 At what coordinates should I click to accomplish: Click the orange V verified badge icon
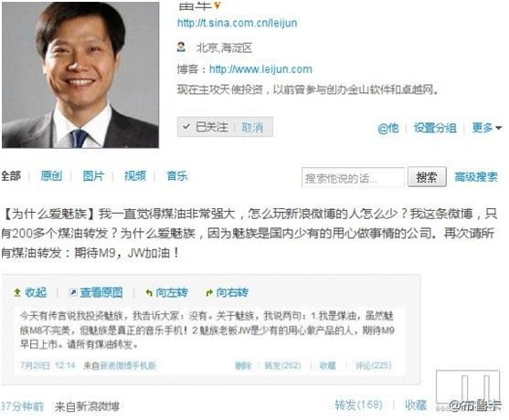click(217, 5)
